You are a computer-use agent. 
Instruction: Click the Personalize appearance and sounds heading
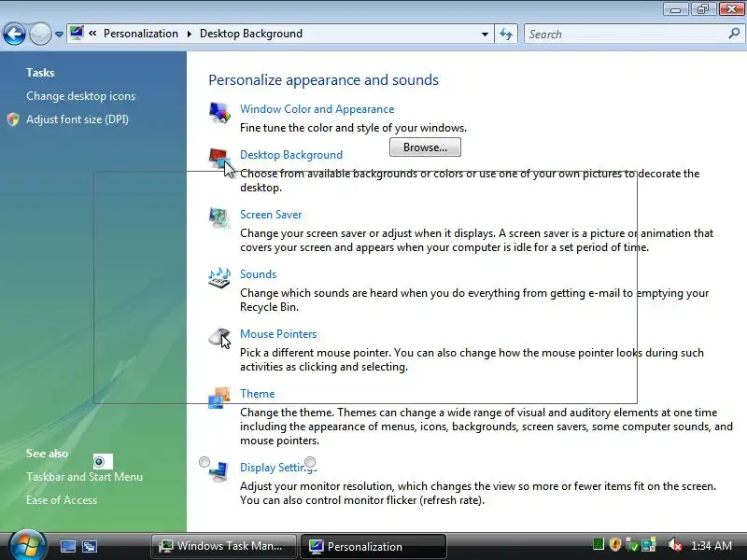[323, 79]
